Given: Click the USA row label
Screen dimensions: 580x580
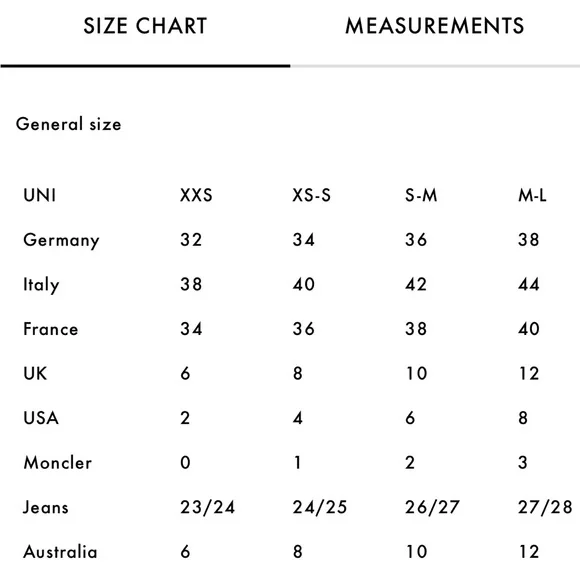Looking at the screenshot, I should point(41,418).
